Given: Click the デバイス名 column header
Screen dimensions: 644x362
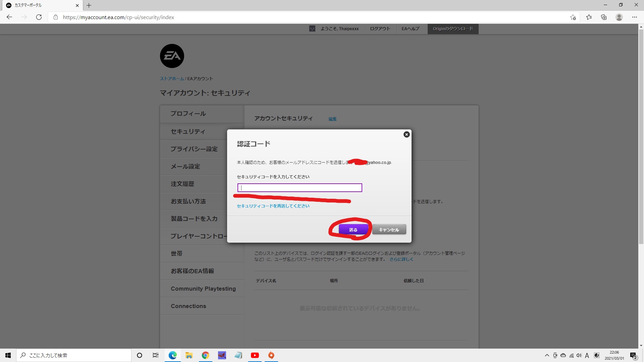Looking at the screenshot, I should pyautogui.click(x=266, y=281).
